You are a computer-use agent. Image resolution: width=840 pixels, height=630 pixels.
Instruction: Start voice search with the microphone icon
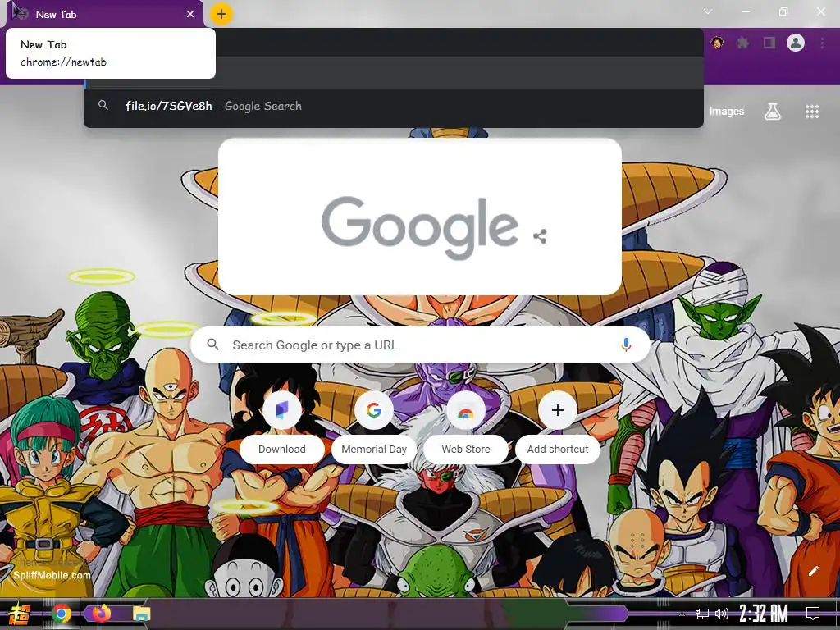[626, 345]
